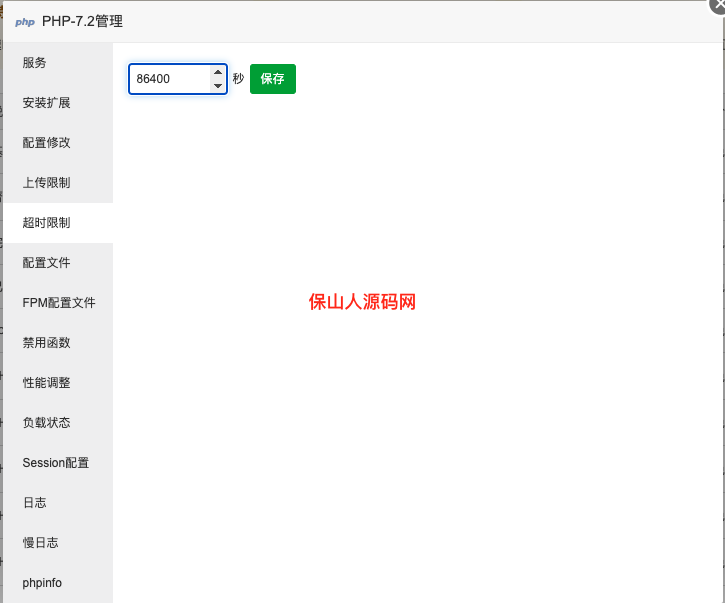Image resolution: width=725 pixels, height=603 pixels.
Task: Open FPM配置文件 tab
Action: 58,303
